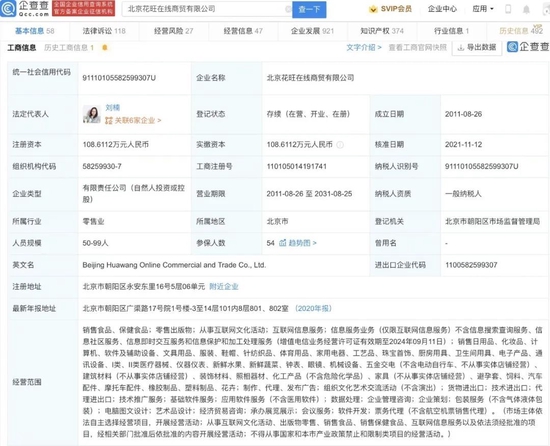Viewport: 550px width, 446px height.
Task: Clear the search box text
Action: point(288,9)
